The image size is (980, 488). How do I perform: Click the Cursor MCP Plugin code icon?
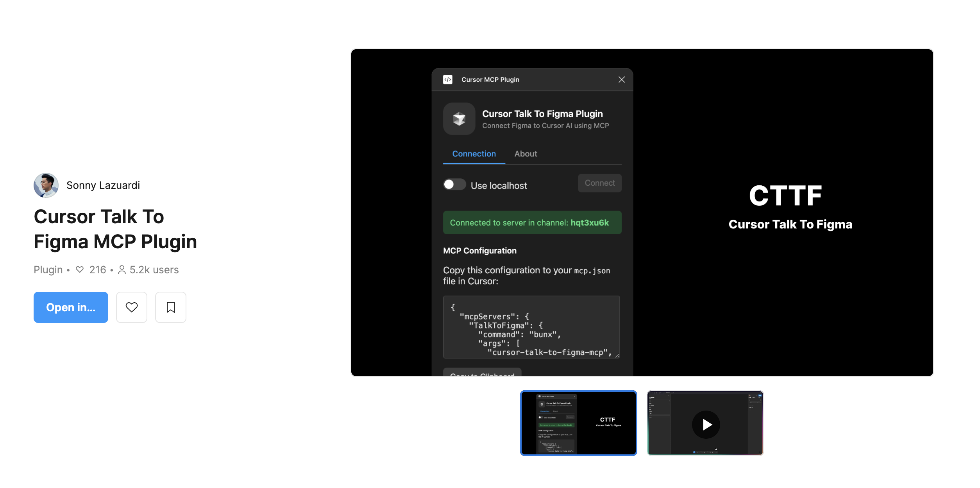(448, 80)
